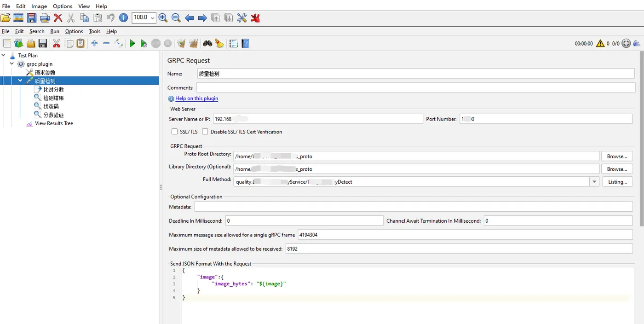Collapse the Test Plan tree node
The image size is (644, 324).
pyautogui.click(x=4, y=55)
